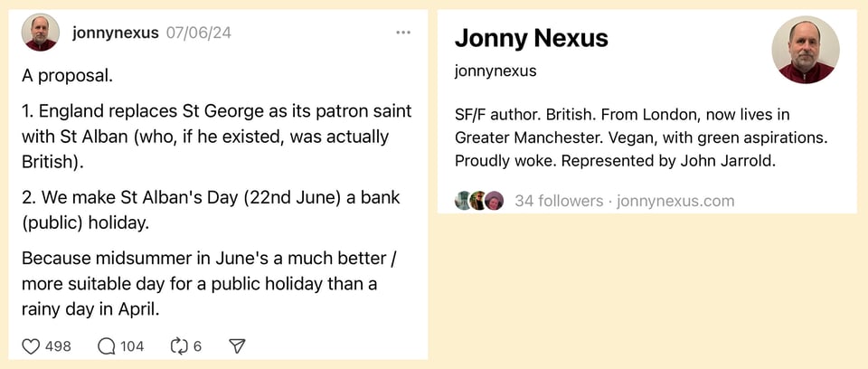View the 104 replies count
Viewport: 868px width, 369px height.
click(132, 345)
